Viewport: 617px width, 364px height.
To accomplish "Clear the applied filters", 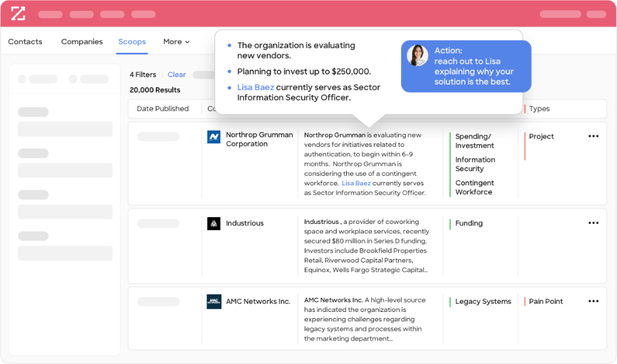I will coord(177,74).
